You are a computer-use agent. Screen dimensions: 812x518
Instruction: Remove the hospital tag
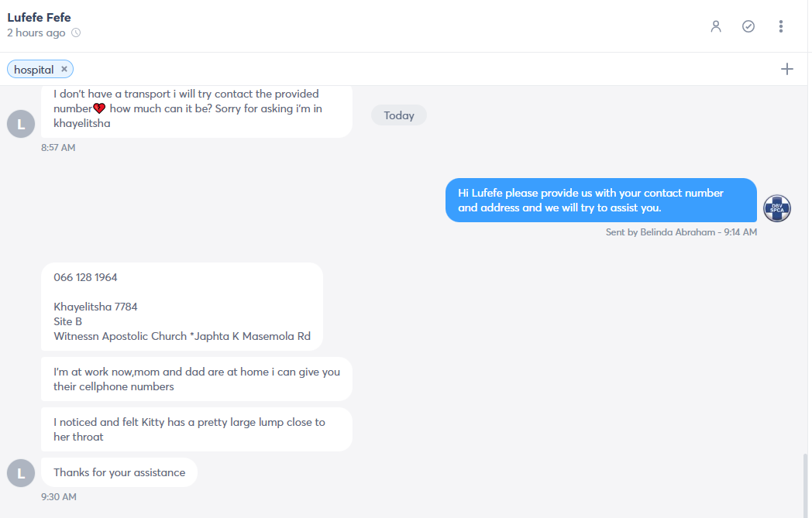point(64,69)
